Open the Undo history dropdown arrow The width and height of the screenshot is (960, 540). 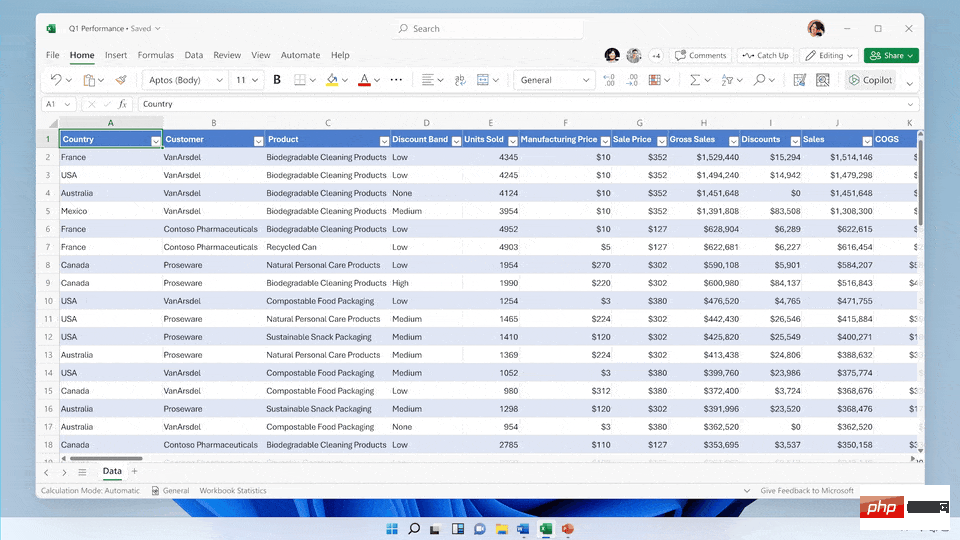pyautogui.click(x=69, y=80)
